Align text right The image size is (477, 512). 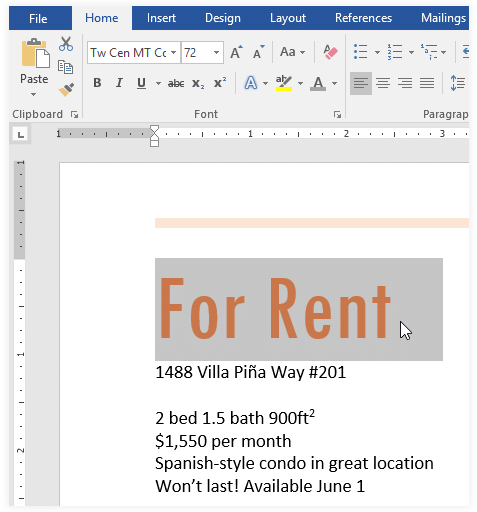405,83
